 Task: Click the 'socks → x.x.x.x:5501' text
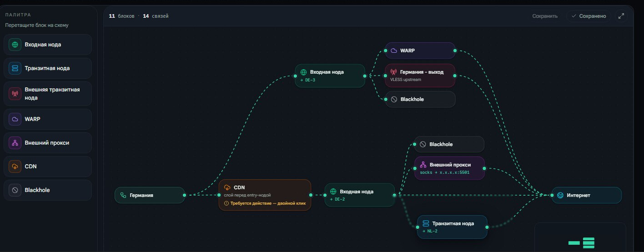444,172
